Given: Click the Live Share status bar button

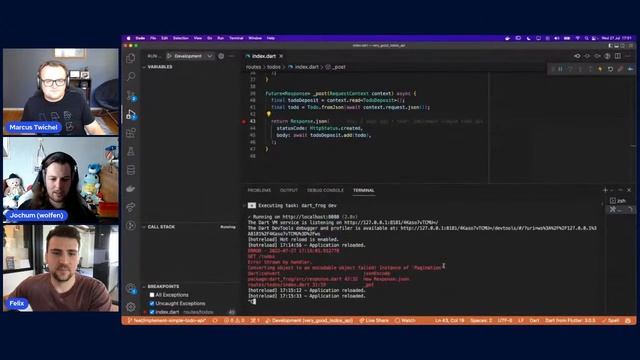Looking at the screenshot, I should (374, 320).
